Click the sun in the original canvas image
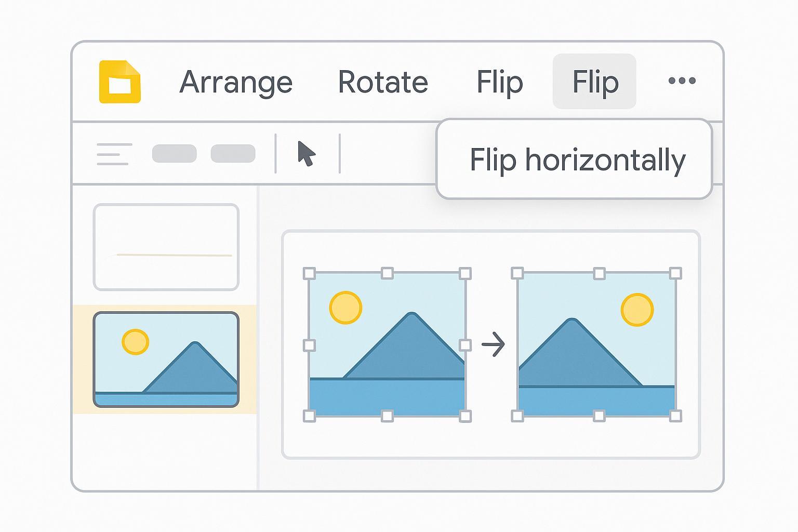The height and width of the screenshot is (532, 798). tap(345, 308)
